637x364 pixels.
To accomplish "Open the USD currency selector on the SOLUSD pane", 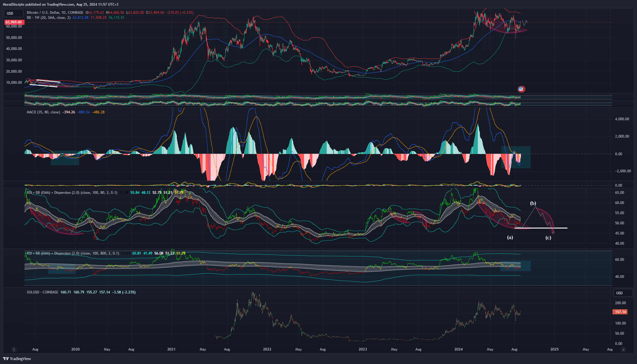I will [623, 293].
